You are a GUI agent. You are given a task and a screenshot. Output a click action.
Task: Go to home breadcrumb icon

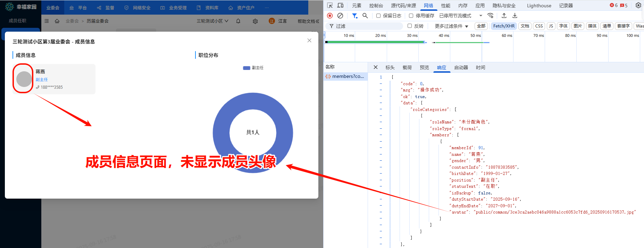tap(57, 21)
